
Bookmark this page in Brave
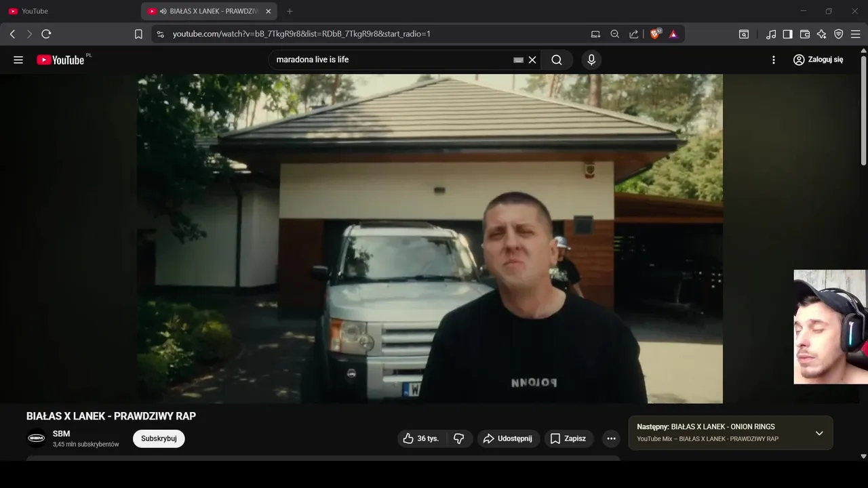138,34
